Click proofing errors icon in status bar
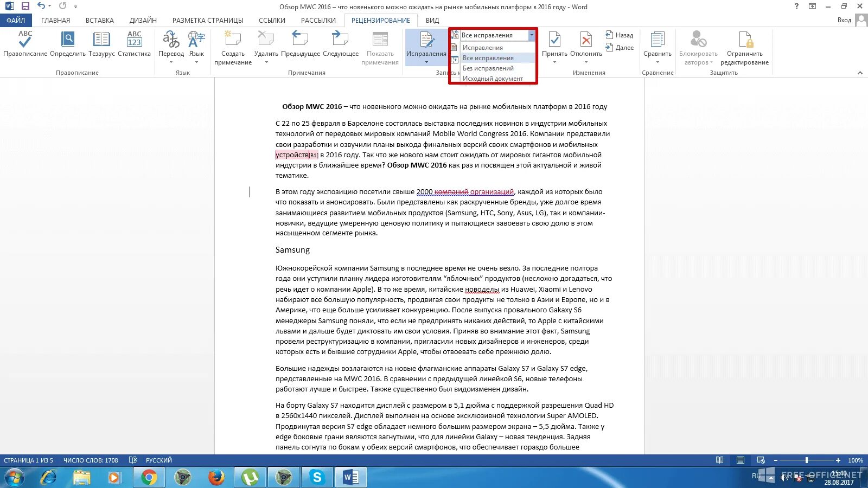The image size is (868, 488). pyautogui.click(x=133, y=460)
